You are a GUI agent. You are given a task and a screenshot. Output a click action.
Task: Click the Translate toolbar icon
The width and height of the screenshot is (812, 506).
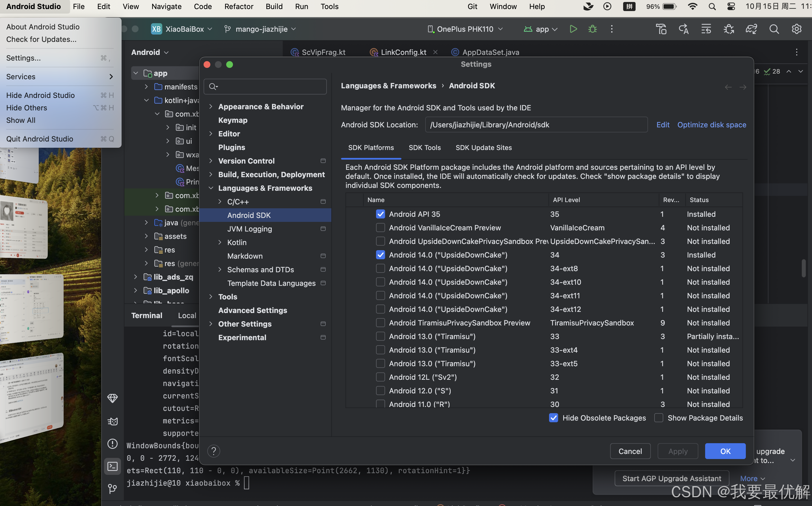(x=683, y=29)
